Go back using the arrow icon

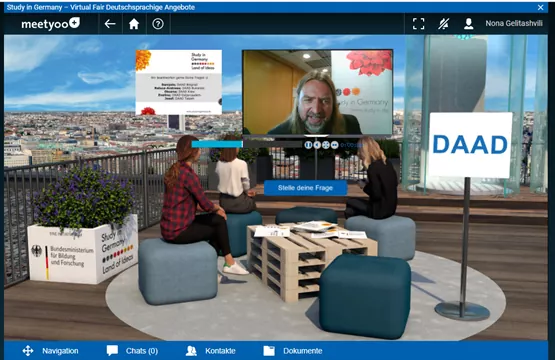[110, 24]
